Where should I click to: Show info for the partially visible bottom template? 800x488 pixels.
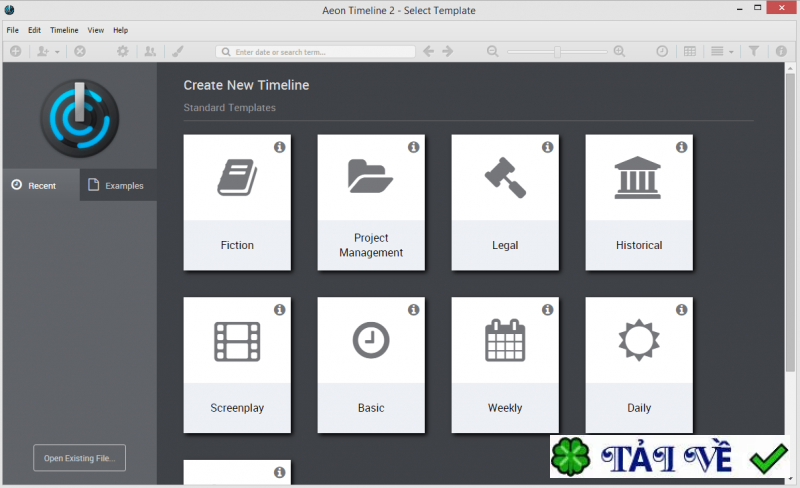click(280, 472)
